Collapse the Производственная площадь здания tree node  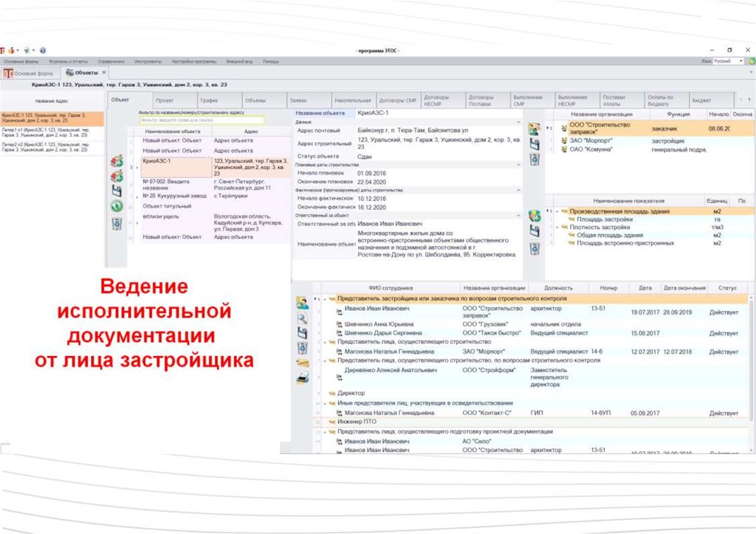click(557, 211)
